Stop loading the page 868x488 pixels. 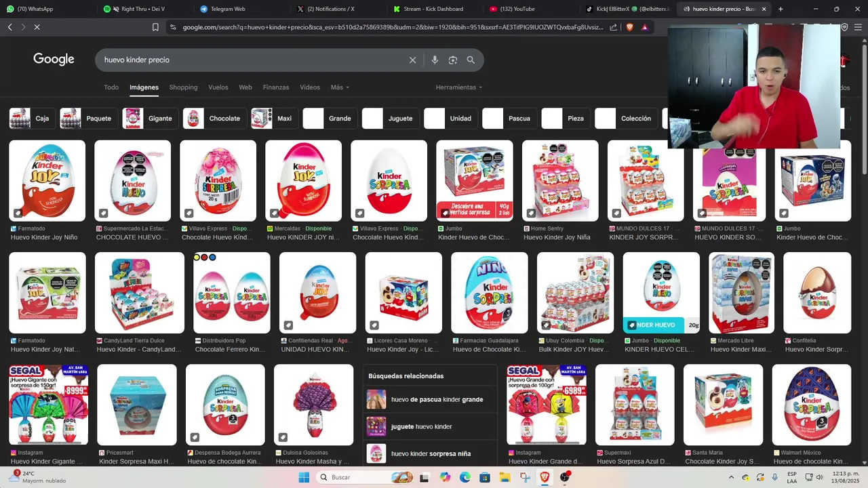37,27
